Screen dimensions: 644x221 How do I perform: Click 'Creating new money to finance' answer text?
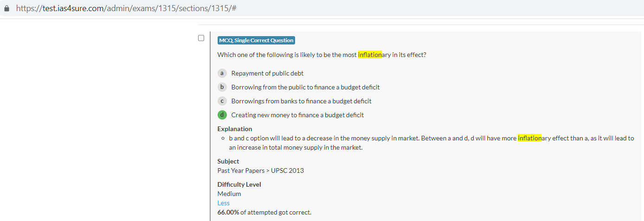tap(297, 115)
